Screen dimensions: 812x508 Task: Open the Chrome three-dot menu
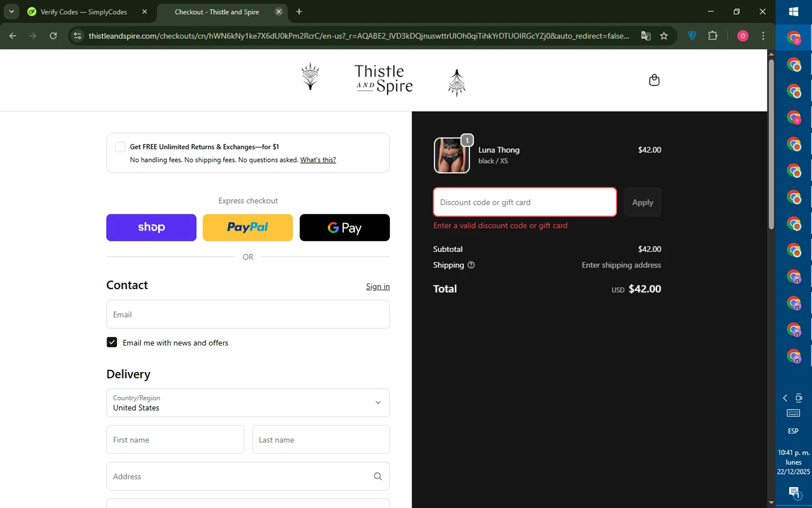[763, 36]
